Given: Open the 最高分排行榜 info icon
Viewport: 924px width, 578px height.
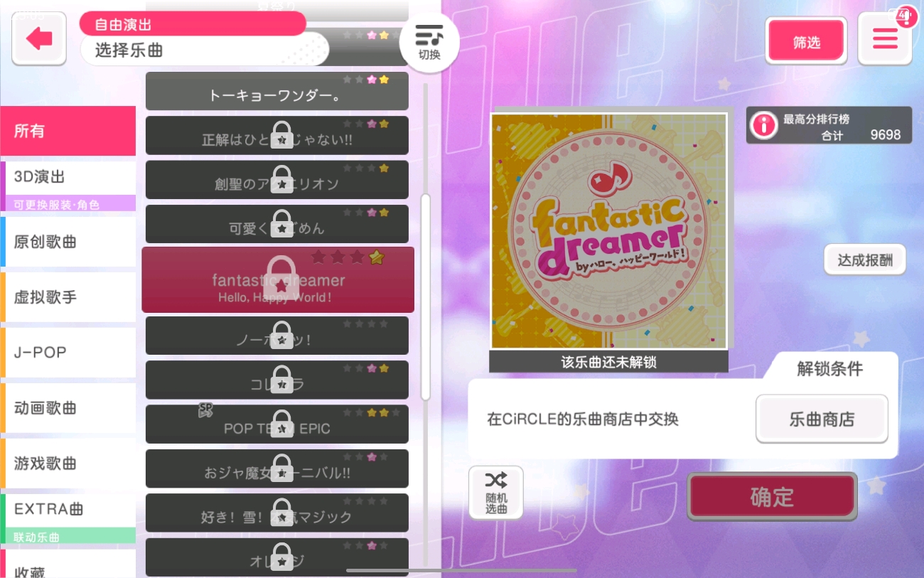Looking at the screenshot, I should [x=763, y=126].
